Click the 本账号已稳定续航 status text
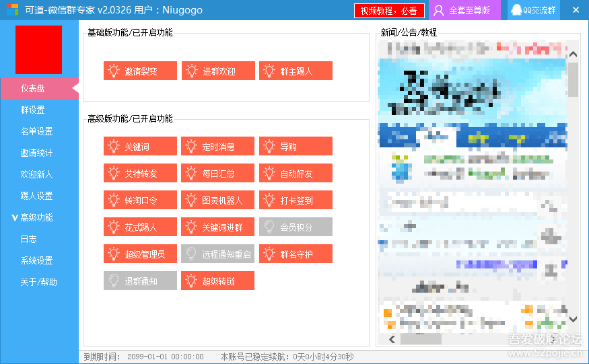Screen dimensions: 589x364 tap(287, 357)
